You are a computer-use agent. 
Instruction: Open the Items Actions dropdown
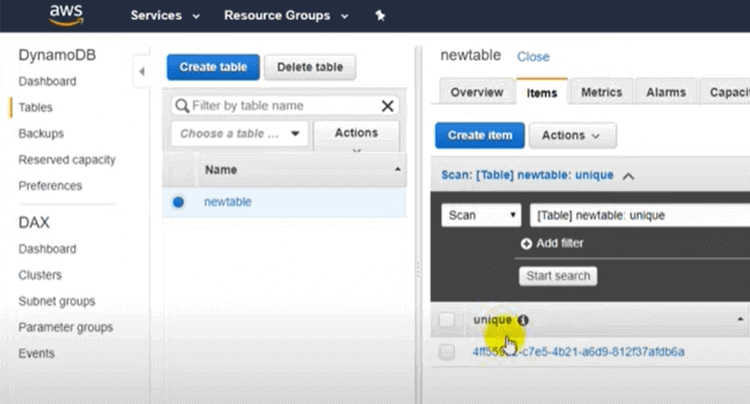coord(573,136)
